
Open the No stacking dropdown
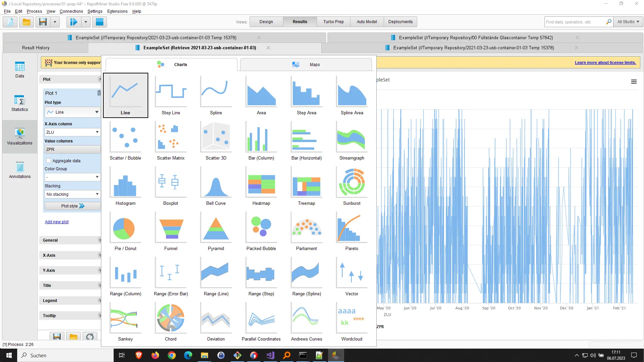[x=72, y=194]
